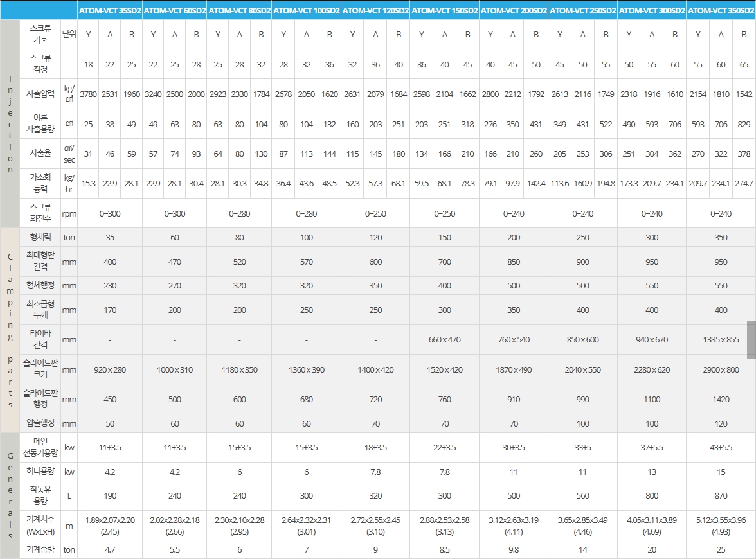Click the ATOM-VCT 80SD2 column header
Image resolution: width=756 pixels, height=559 pixels.
point(239,10)
